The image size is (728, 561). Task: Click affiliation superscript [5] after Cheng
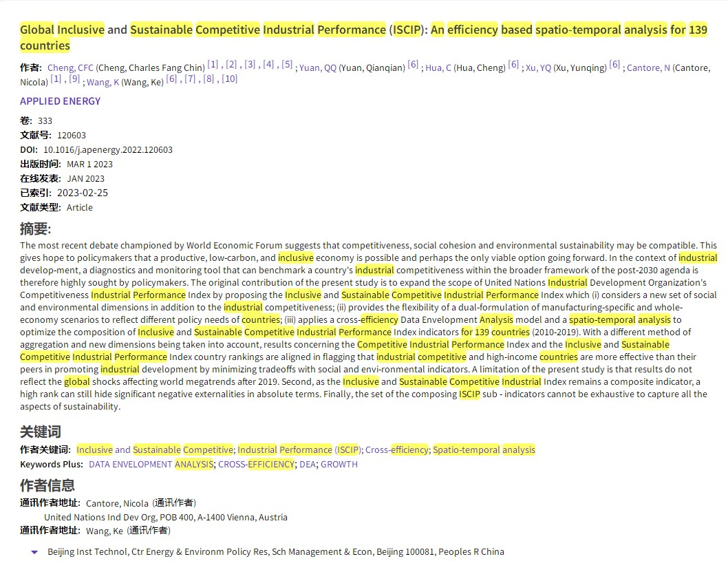[287, 65]
